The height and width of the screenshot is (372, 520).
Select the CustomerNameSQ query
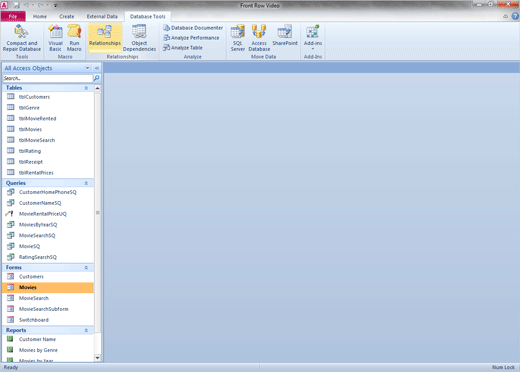tap(48, 203)
